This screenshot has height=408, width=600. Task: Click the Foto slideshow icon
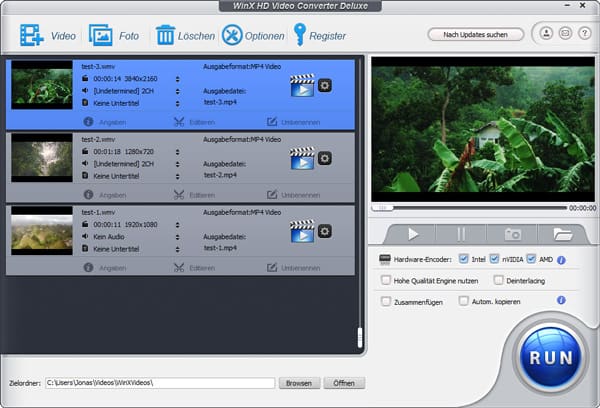(x=101, y=35)
